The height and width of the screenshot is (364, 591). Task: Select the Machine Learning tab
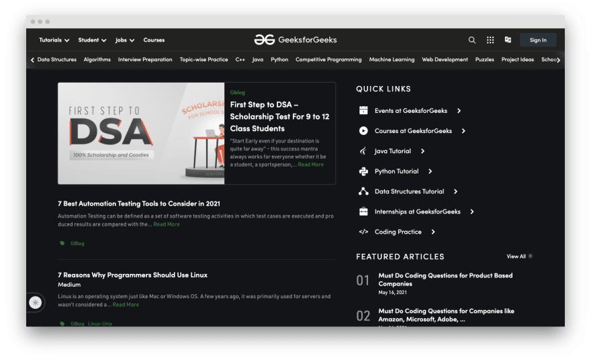pyautogui.click(x=392, y=60)
